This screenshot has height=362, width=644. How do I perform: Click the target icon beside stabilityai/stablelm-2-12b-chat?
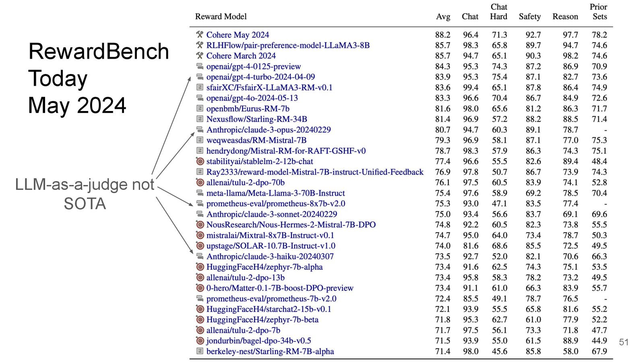tap(200, 161)
